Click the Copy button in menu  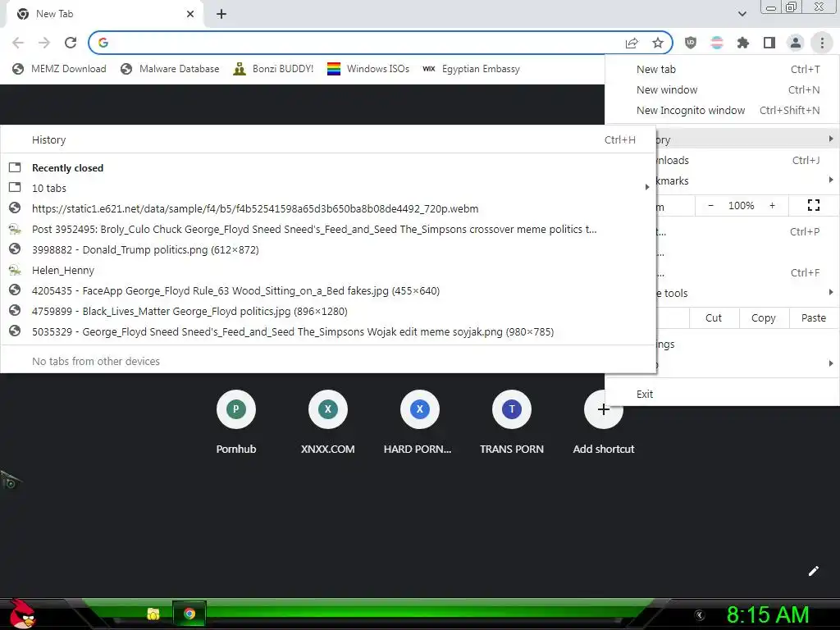(764, 317)
